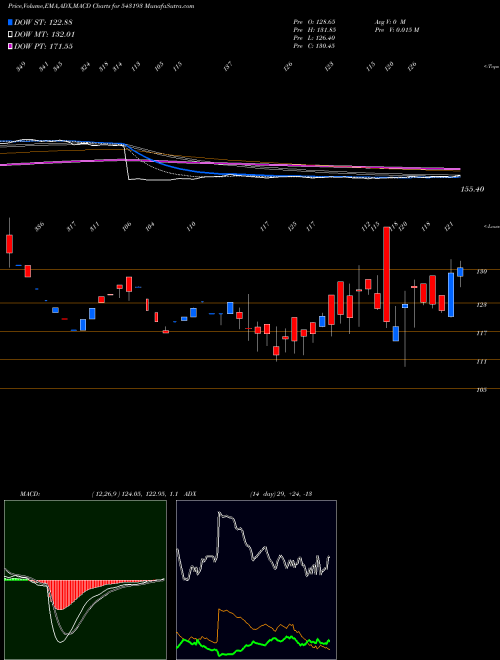The height and width of the screenshot is (660, 500).
Task: Click the 'Pre V: 0.015 M' text
Action: (396, 30)
